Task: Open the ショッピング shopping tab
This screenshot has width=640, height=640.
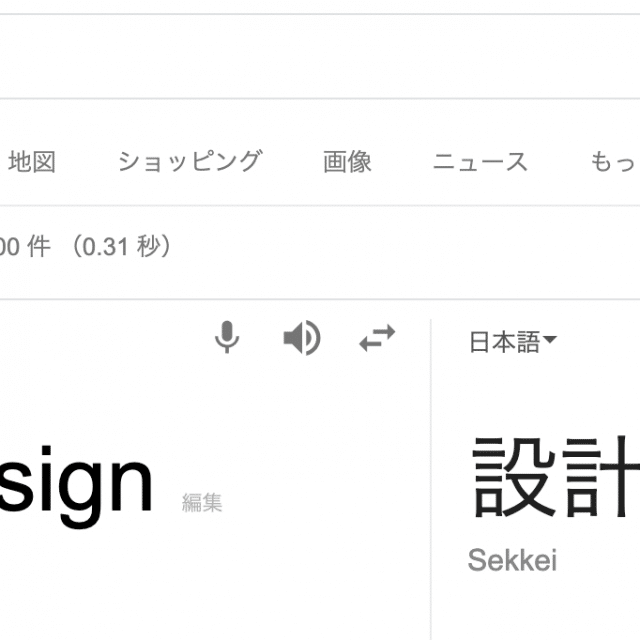Action: coord(189,161)
